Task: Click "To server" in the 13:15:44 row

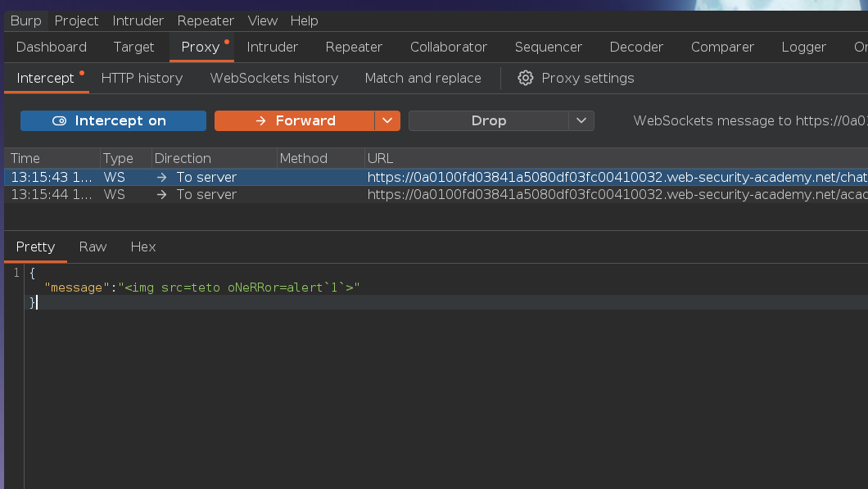Action: click(206, 194)
